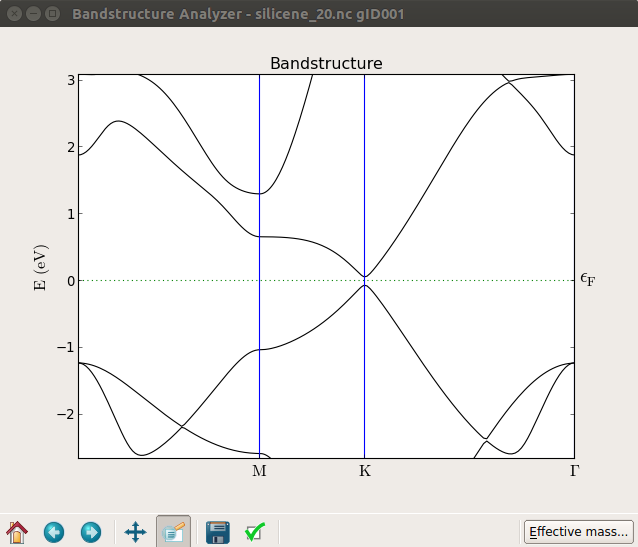
Task: Open the Effective mass dialog
Action: 579,532
